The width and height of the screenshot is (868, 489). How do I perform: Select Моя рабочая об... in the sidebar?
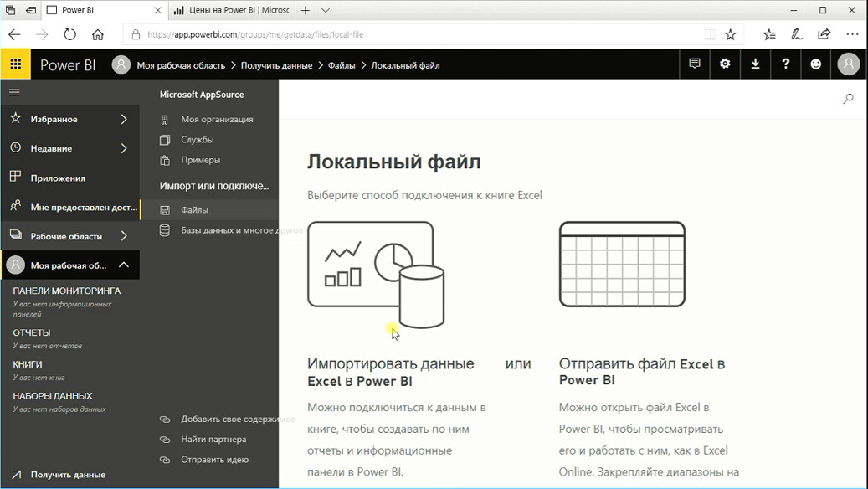point(68,265)
